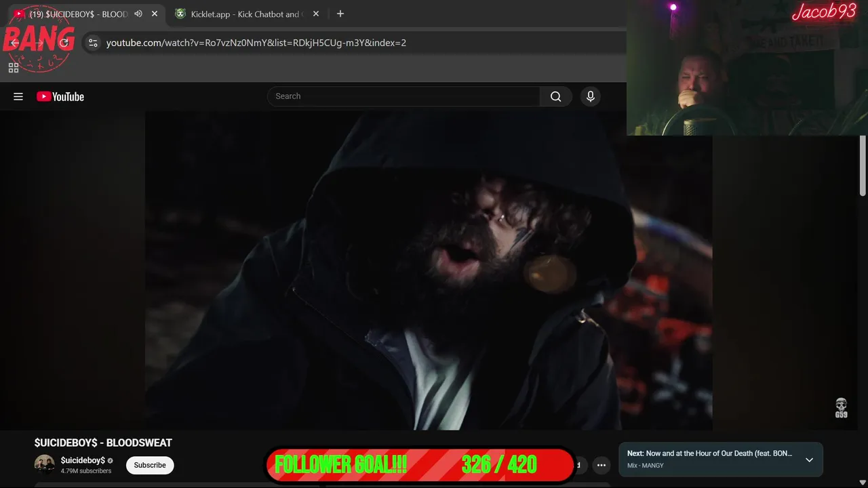
Task: Select the $UICIDEBOY$ - BLOODSWEAT video title
Action: [103, 443]
